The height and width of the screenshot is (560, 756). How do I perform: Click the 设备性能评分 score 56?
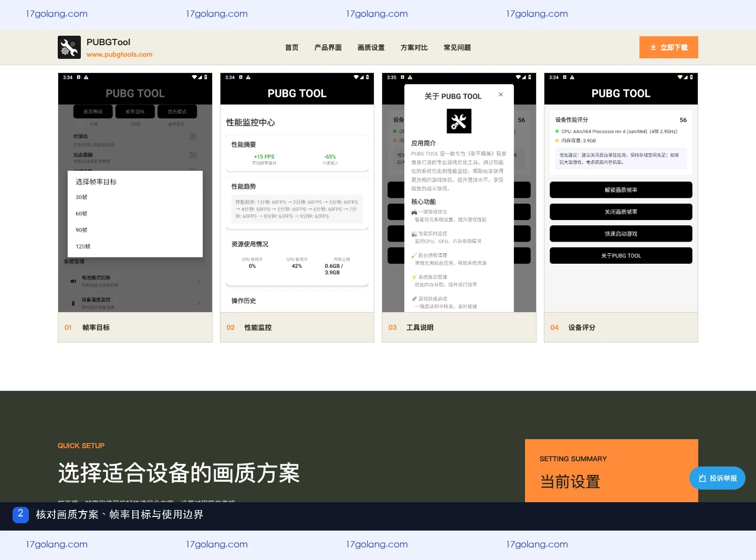pos(683,120)
